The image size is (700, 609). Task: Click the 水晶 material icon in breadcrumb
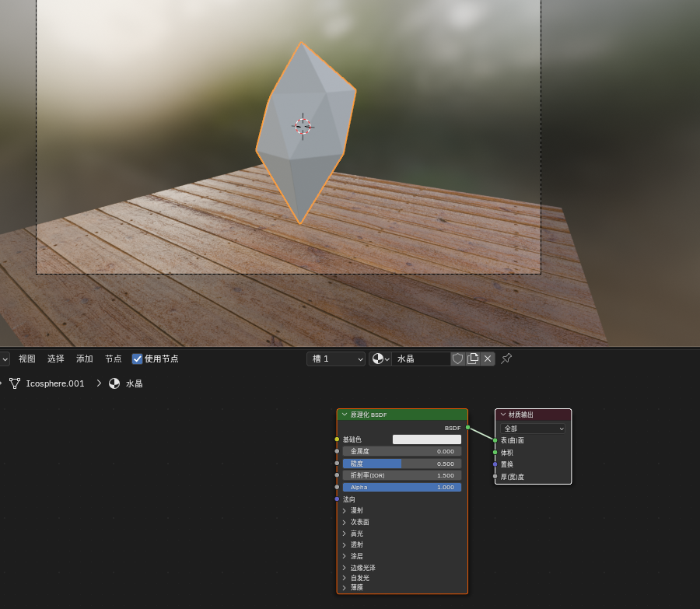[114, 383]
